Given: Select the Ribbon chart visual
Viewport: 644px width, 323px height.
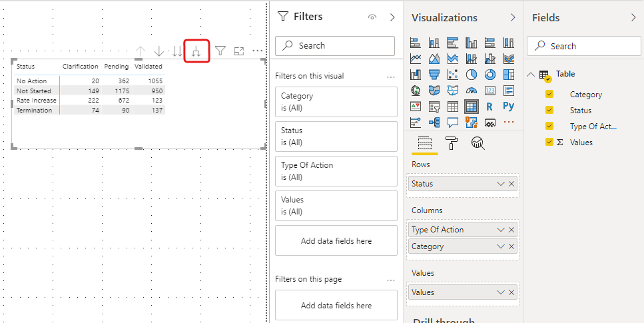Looking at the screenshot, I should click(508, 59).
